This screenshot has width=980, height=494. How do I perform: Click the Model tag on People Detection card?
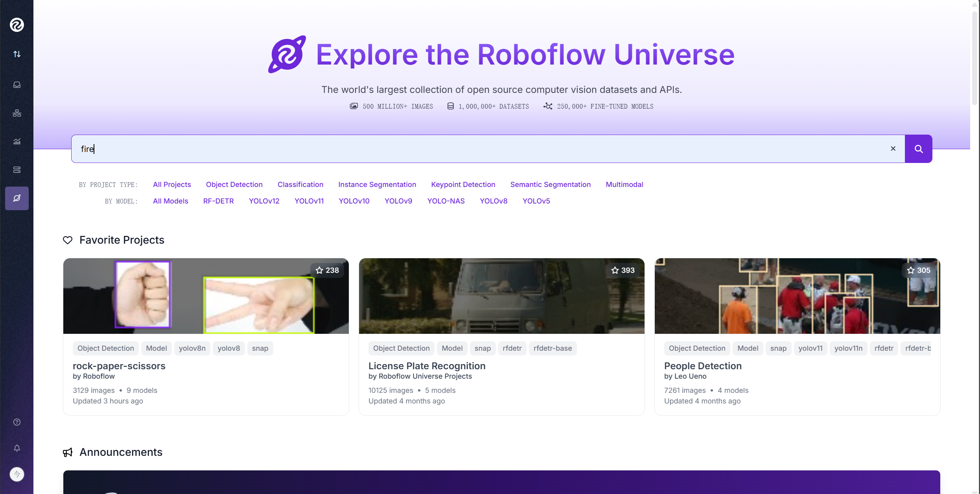(x=748, y=348)
